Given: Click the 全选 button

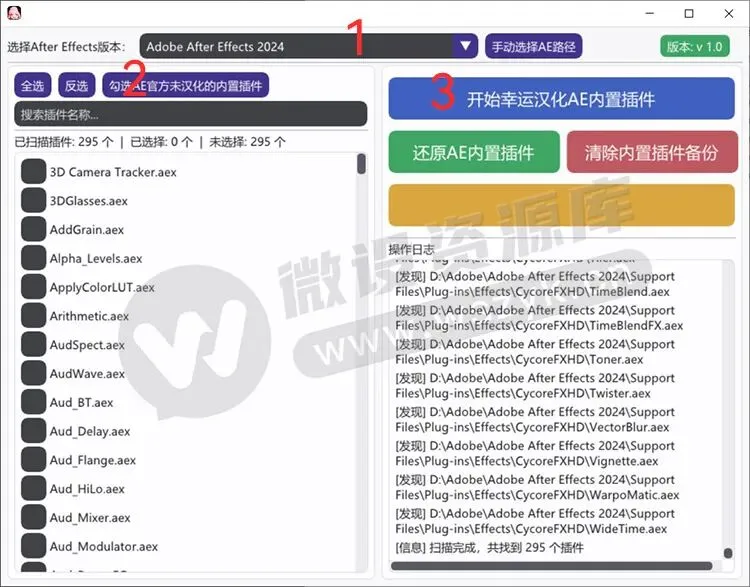Looking at the screenshot, I should (x=33, y=86).
